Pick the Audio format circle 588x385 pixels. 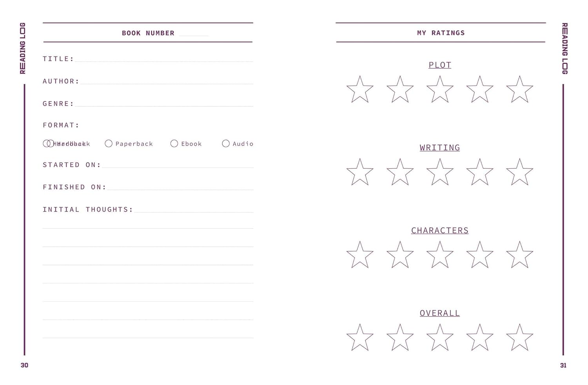[x=226, y=144]
